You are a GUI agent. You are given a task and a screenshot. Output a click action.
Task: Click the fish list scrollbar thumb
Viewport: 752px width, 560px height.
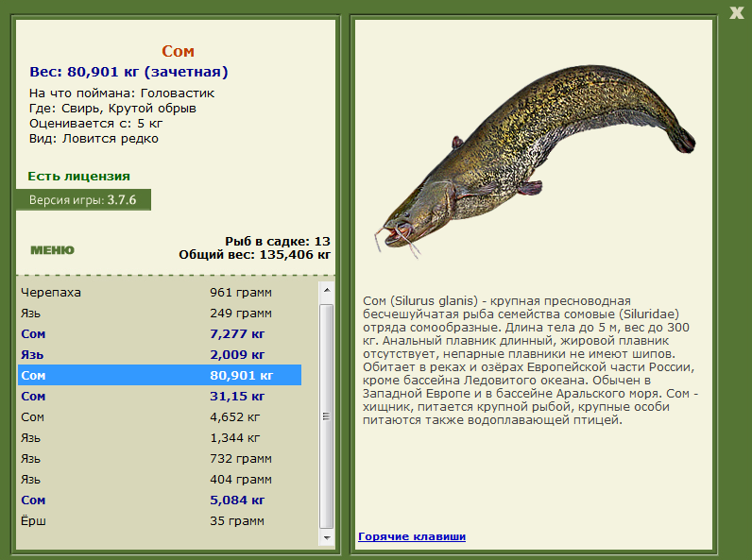[x=327, y=416]
